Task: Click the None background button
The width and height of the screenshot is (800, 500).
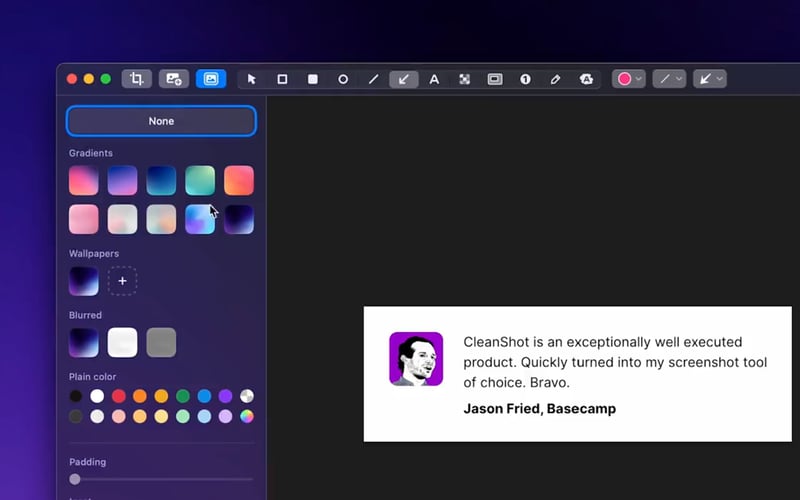Action: pyautogui.click(x=161, y=121)
